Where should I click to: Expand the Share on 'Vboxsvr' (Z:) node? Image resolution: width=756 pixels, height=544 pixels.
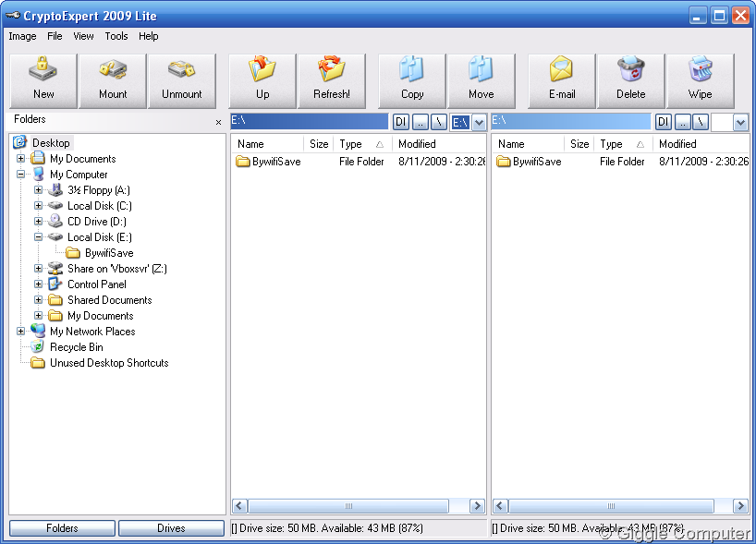(38, 269)
